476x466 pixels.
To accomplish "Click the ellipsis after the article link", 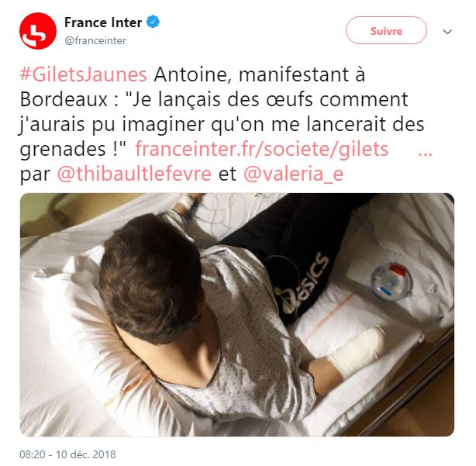I will 425,153.
